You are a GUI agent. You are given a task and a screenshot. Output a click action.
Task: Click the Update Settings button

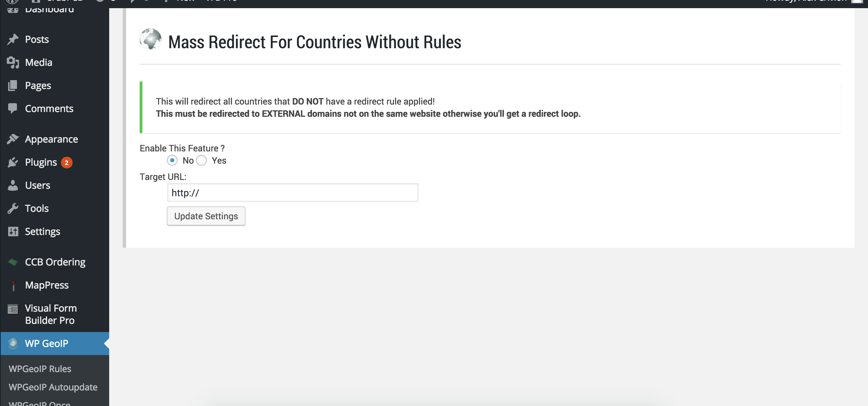(x=206, y=216)
